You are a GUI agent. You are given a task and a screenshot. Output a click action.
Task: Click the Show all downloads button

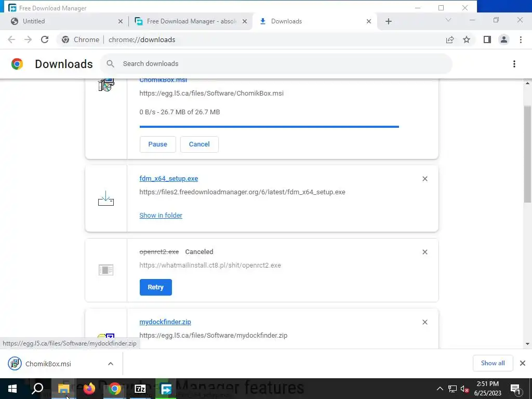click(493, 363)
